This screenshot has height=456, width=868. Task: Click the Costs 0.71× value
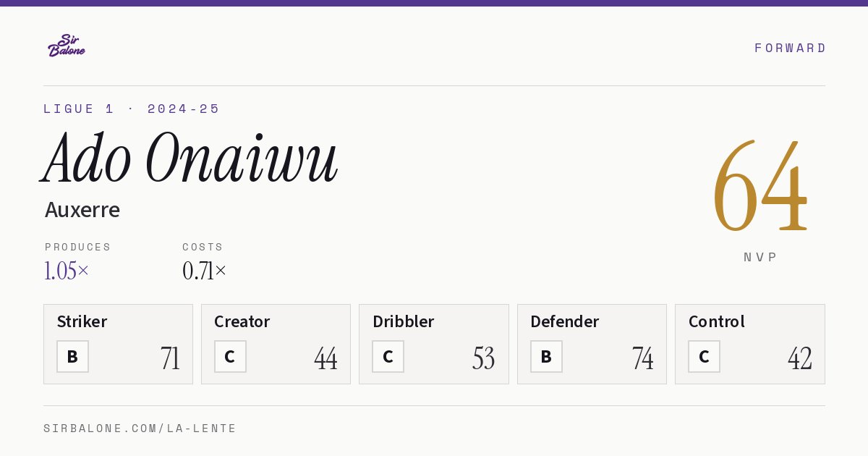coord(205,271)
